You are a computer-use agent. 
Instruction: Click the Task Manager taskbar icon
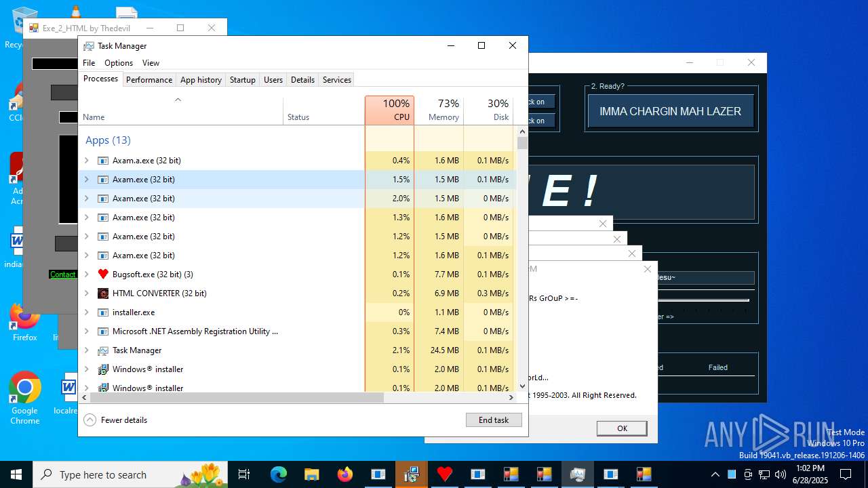[578, 474]
